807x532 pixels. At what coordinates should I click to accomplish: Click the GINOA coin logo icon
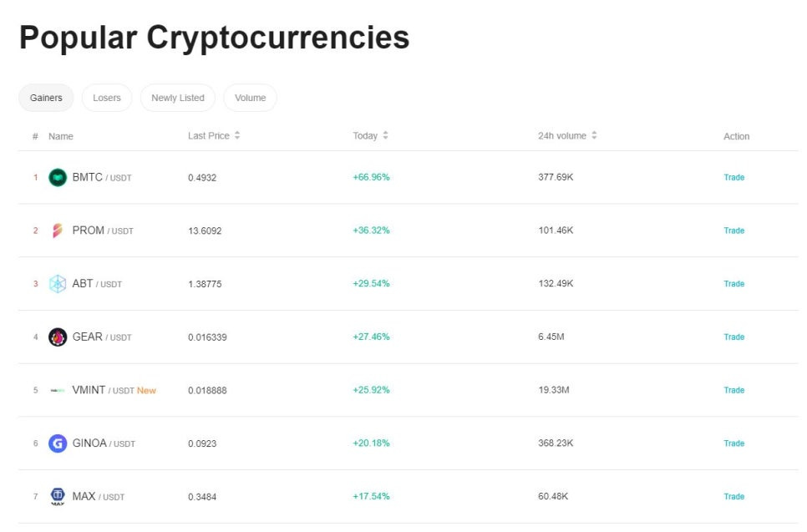coord(58,443)
